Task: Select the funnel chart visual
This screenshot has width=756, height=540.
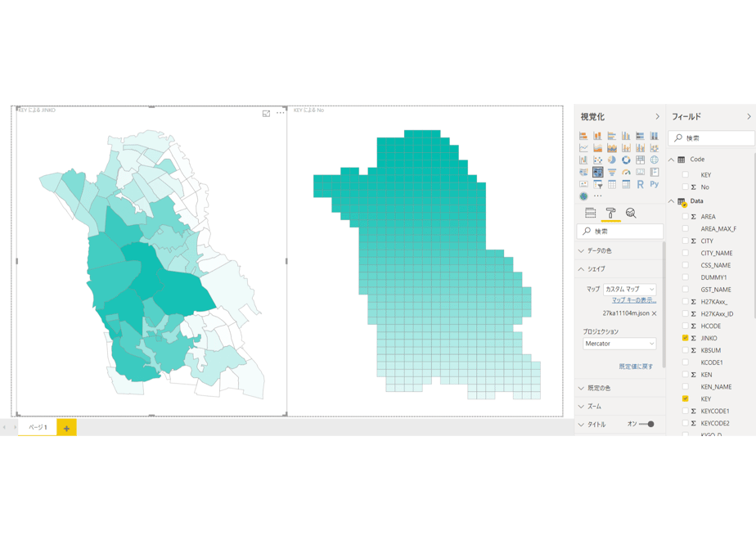Action: [x=612, y=172]
